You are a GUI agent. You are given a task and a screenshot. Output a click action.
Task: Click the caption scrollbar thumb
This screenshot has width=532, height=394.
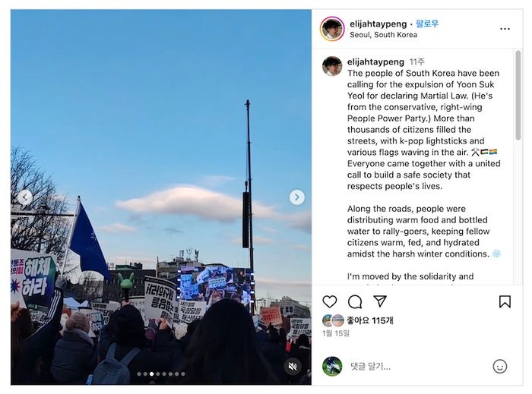click(518, 95)
